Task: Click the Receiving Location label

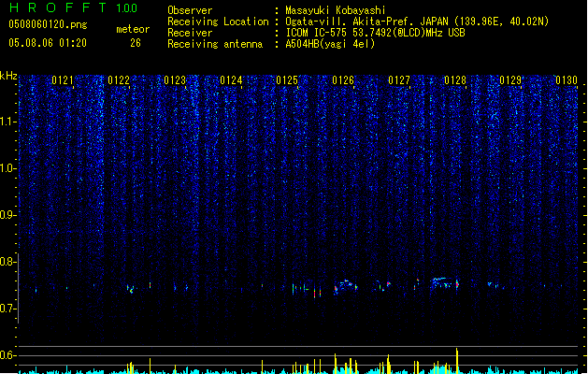Action: click(x=218, y=22)
